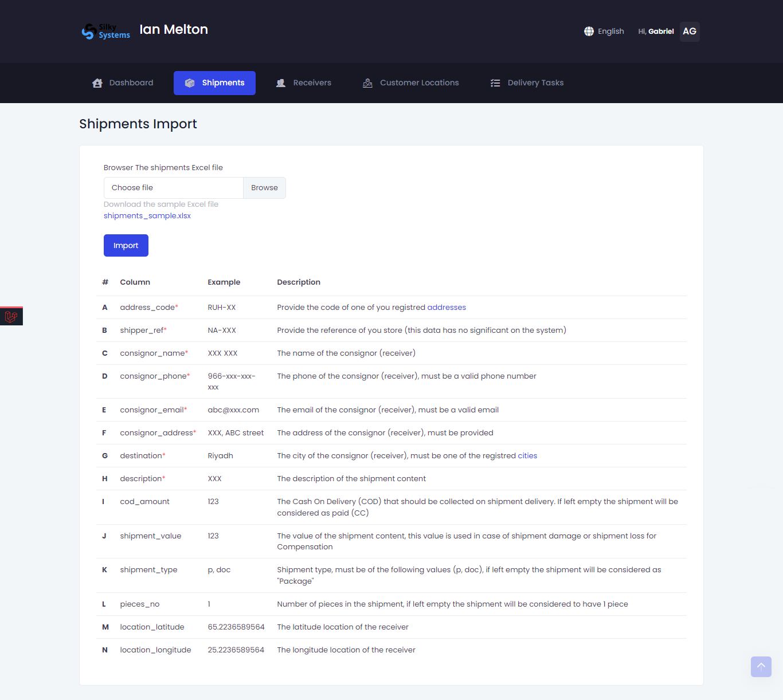Open the Laravel debug bar icon
The height and width of the screenshot is (700, 783).
point(11,316)
